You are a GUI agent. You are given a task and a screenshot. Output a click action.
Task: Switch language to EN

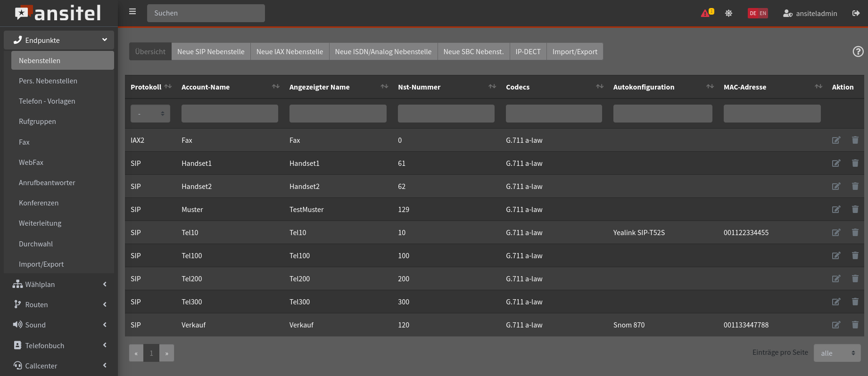coord(763,13)
